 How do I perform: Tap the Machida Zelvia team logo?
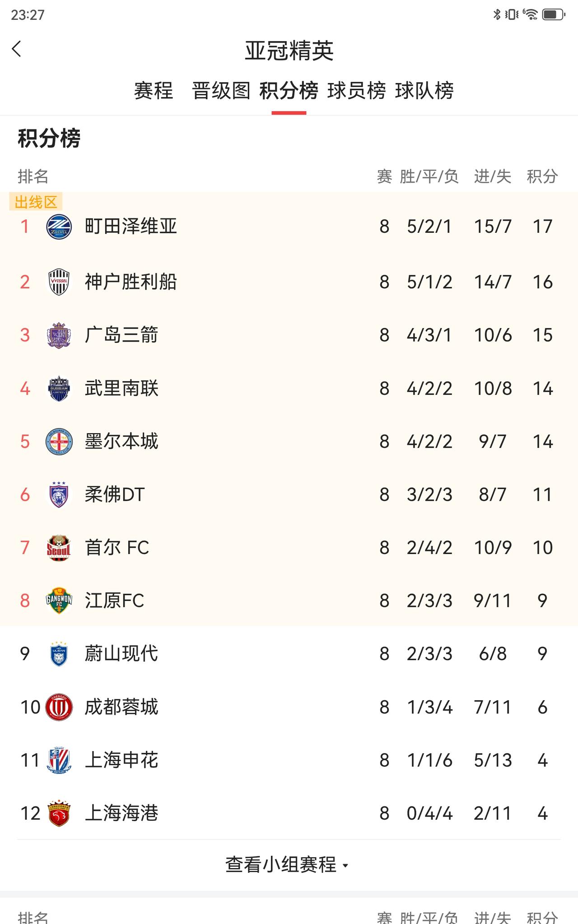pos(59,226)
